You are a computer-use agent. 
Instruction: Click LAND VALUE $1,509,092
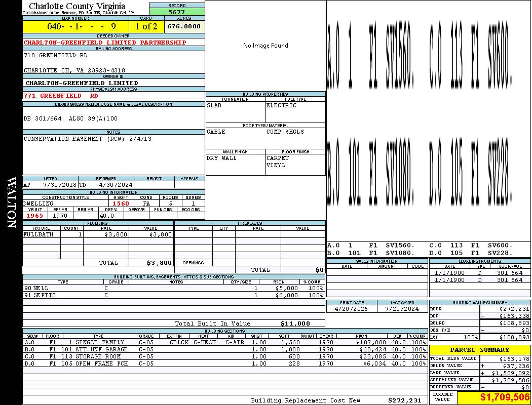[511, 373]
